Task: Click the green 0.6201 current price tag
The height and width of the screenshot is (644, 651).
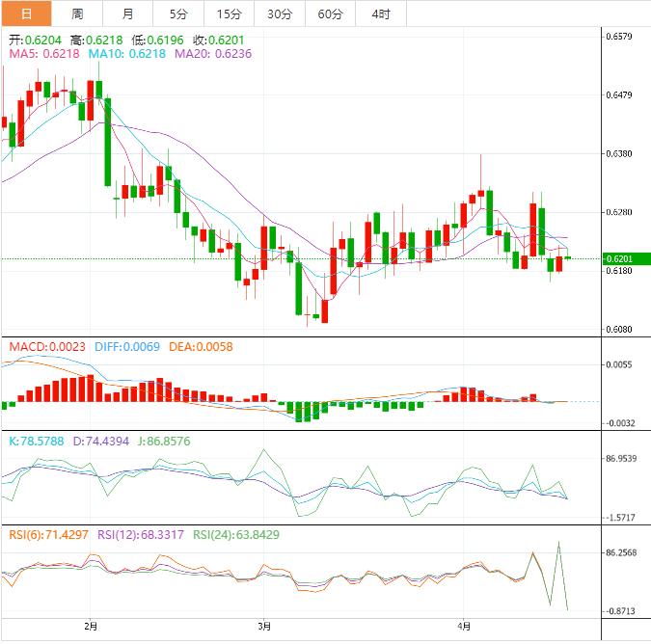Action: [627, 259]
